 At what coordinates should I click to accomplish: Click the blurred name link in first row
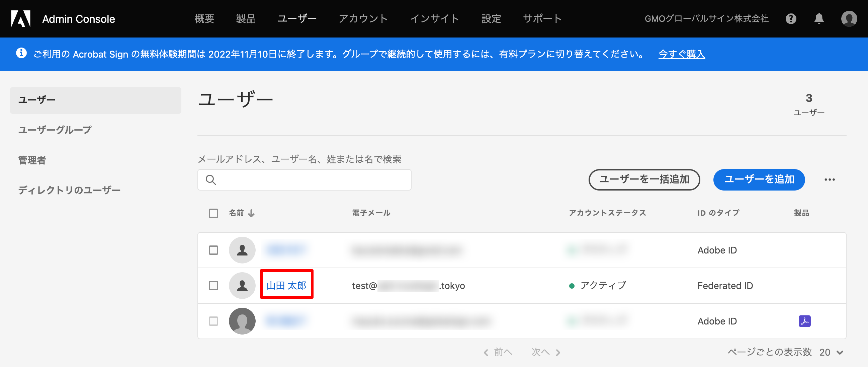pyautogui.click(x=286, y=250)
